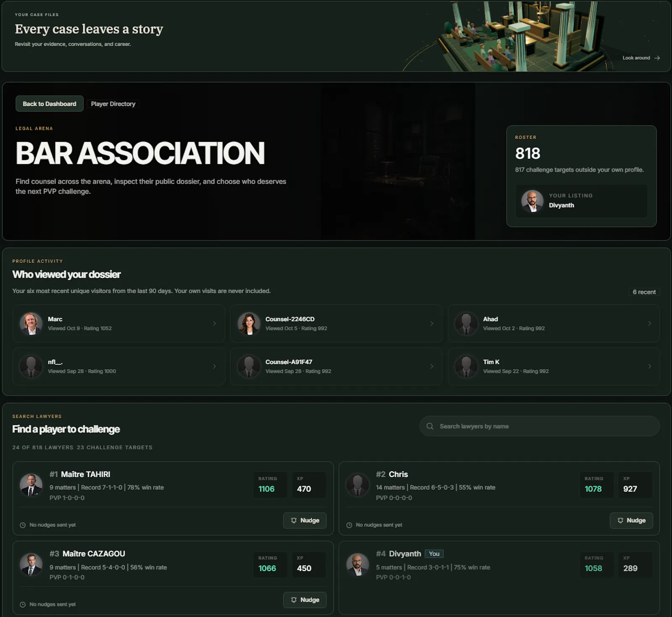Click Divyanth's XP value 289
This screenshot has height=617, width=672.
[630, 568]
